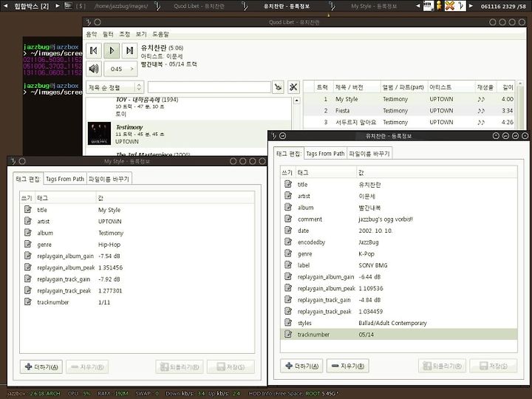This screenshot has width=532, height=399.
Task: Open the window menu icon of My Style 등록정보
Action: click(x=13, y=161)
